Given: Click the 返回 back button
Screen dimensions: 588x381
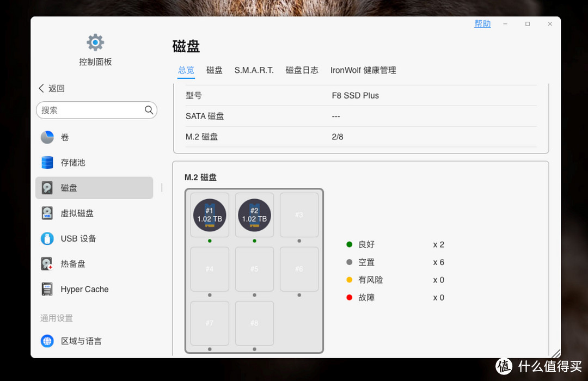Looking at the screenshot, I should tap(52, 88).
